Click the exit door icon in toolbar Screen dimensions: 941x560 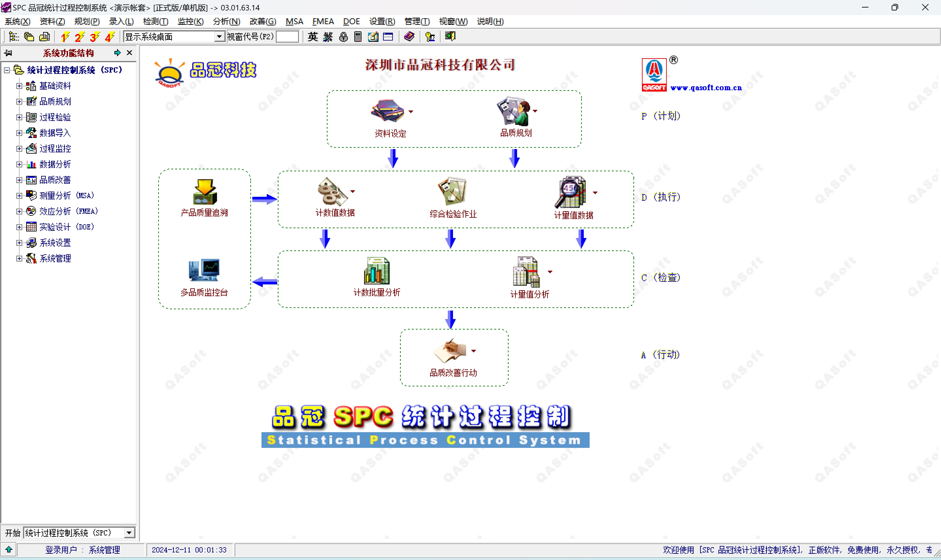[450, 37]
